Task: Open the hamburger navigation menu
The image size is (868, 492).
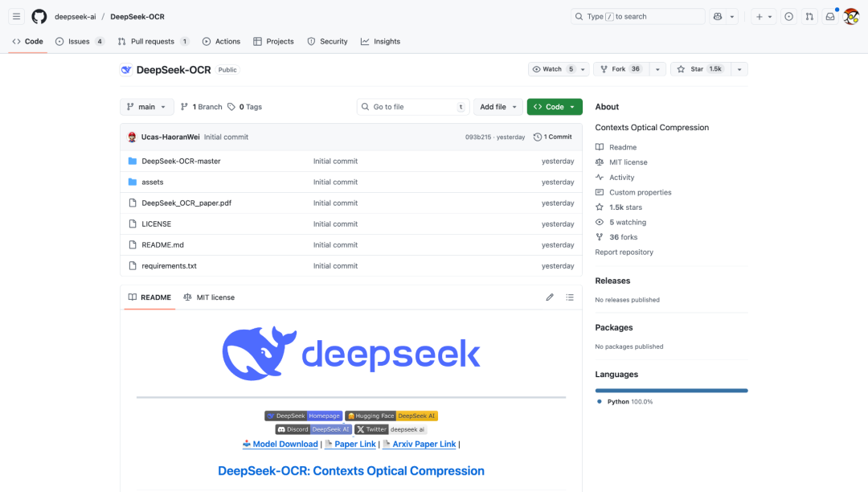Action: (16, 17)
